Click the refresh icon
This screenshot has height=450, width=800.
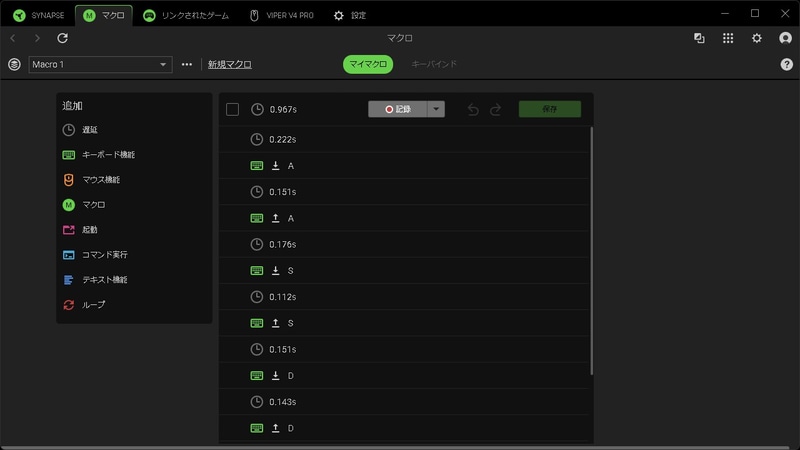tap(62, 38)
